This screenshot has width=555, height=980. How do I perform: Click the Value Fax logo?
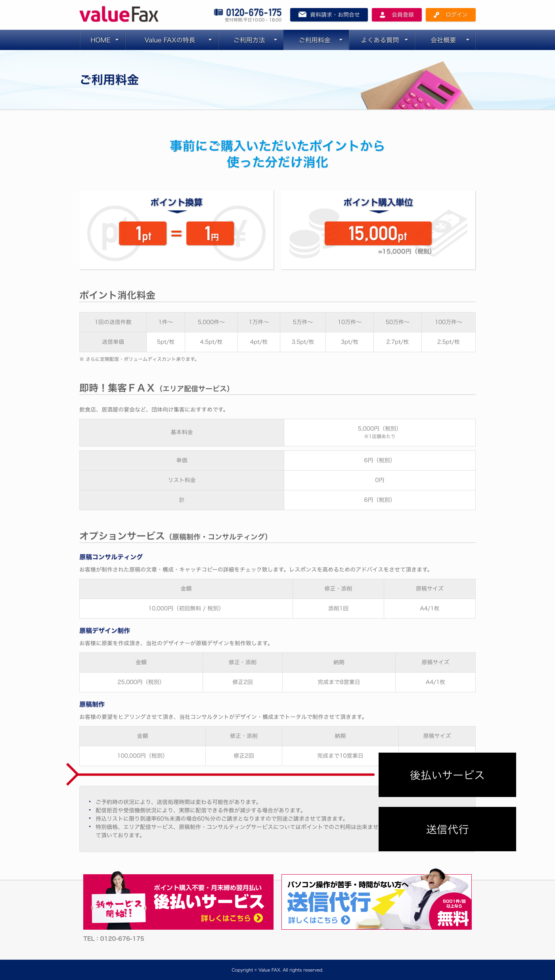click(119, 15)
